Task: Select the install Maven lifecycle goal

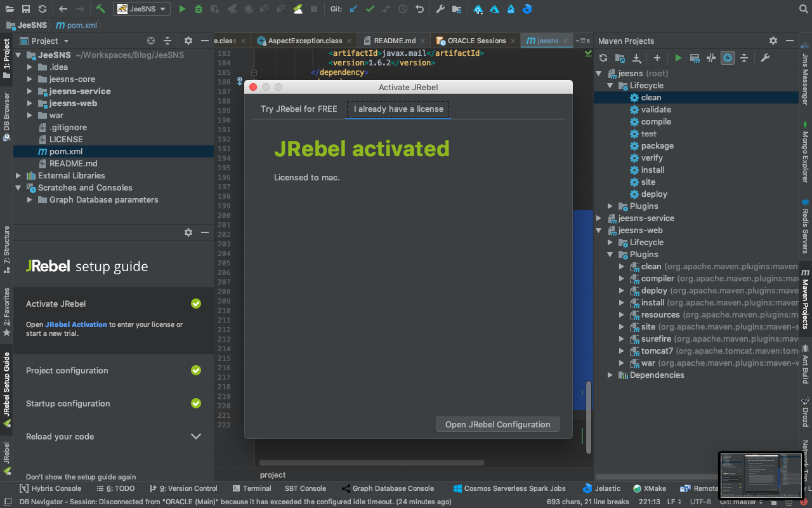Action: tap(653, 170)
